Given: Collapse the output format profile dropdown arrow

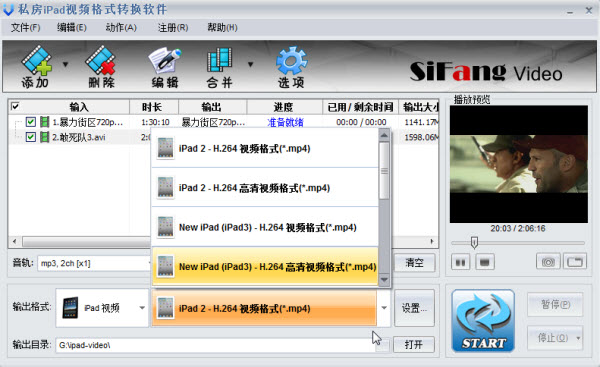Looking at the screenshot, I should 384,308.
